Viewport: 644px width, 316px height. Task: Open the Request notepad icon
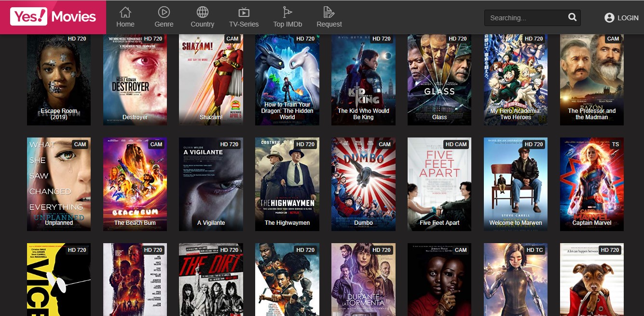[x=329, y=12]
